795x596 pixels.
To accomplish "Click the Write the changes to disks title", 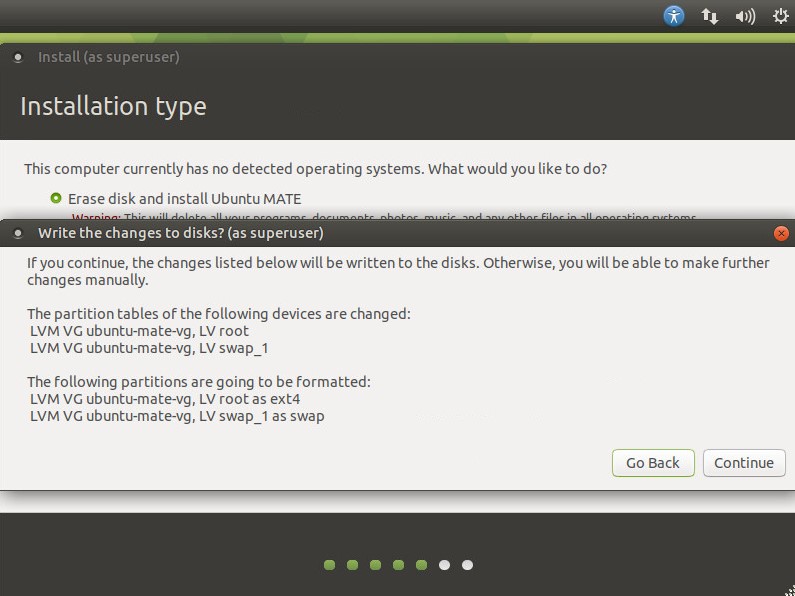I will (180, 233).
